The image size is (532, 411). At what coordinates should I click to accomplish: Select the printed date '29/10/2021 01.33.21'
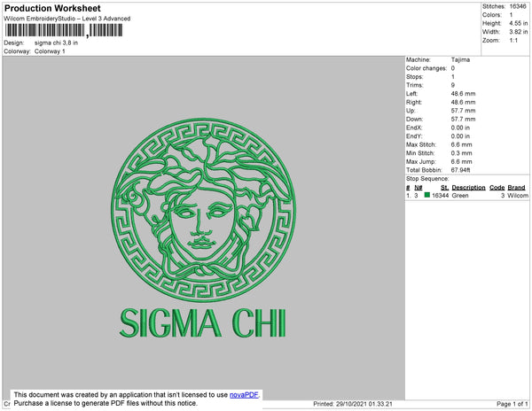click(x=364, y=404)
